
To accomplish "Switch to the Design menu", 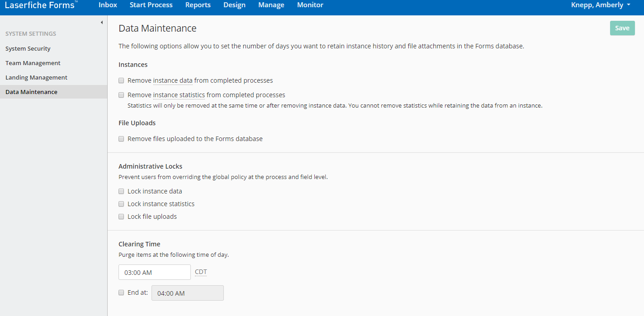I will [x=234, y=5].
